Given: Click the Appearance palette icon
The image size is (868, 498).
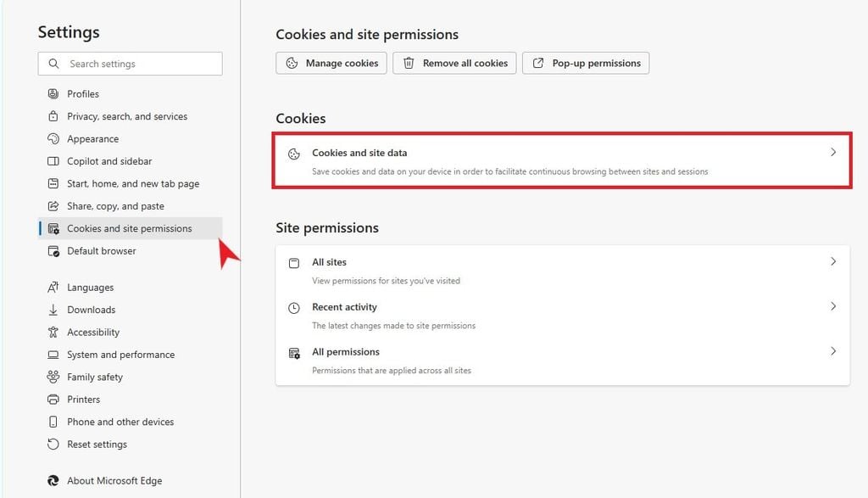Looking at the screenshot, I should (53, 138).
